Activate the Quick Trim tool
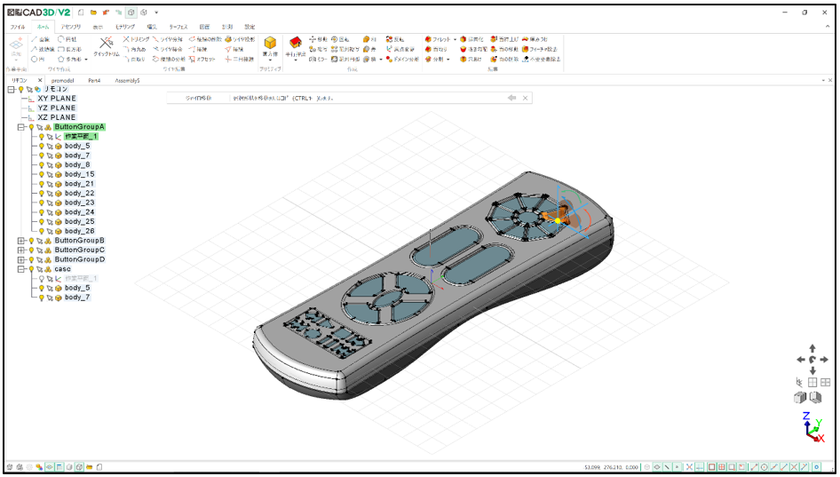 coord(106,47)
